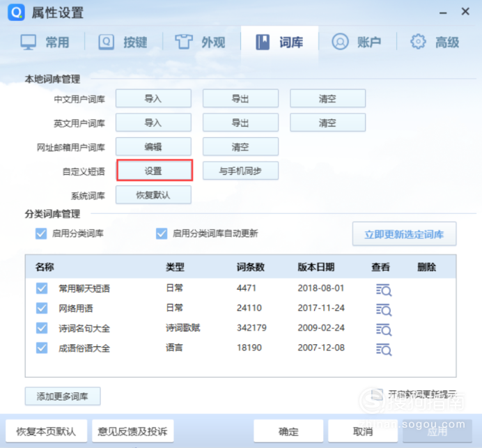Toggle 启用分类词库自动更新 checkbox
The image size is (482, 448).
click(162, 233)
